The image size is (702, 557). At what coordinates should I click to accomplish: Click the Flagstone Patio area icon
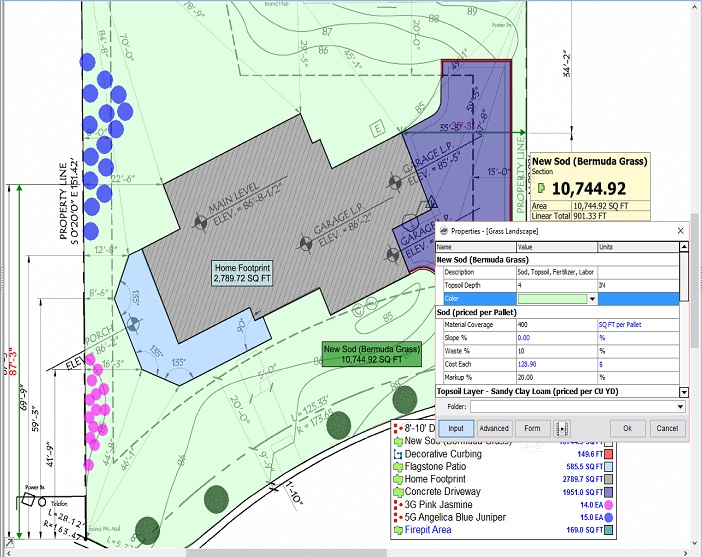(x=398, y=467)
